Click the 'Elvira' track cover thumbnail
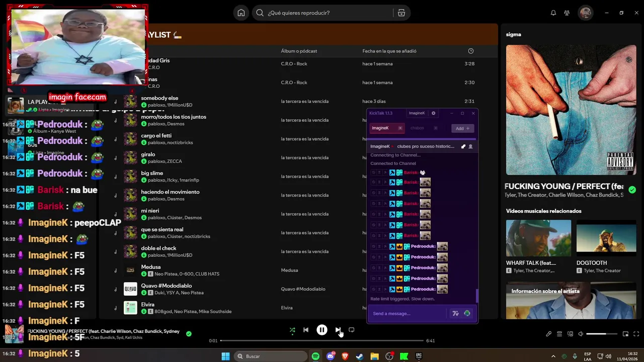 pos(130,308)
